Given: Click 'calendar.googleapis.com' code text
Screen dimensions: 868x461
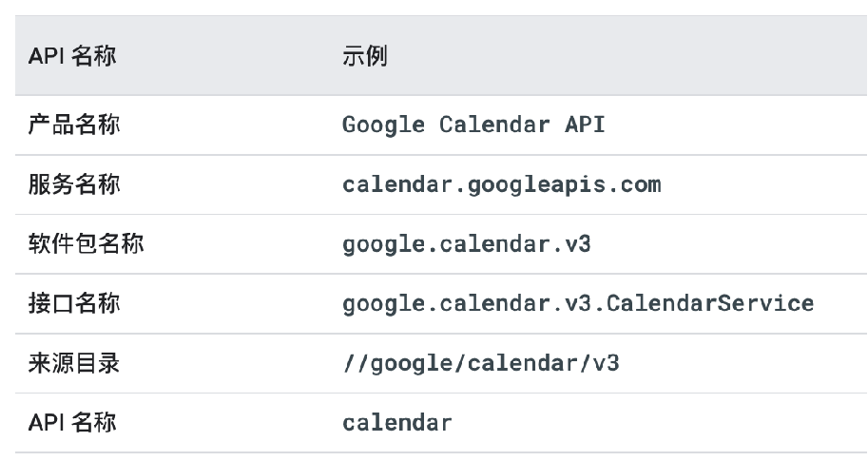Looking at the screenshot, I should point(502,184).
